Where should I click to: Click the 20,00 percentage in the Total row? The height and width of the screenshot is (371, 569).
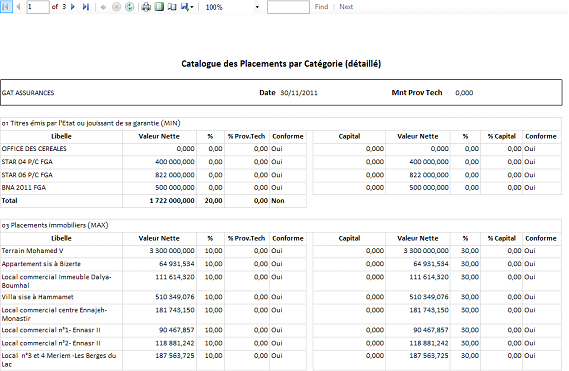click(x=213, y=201)
